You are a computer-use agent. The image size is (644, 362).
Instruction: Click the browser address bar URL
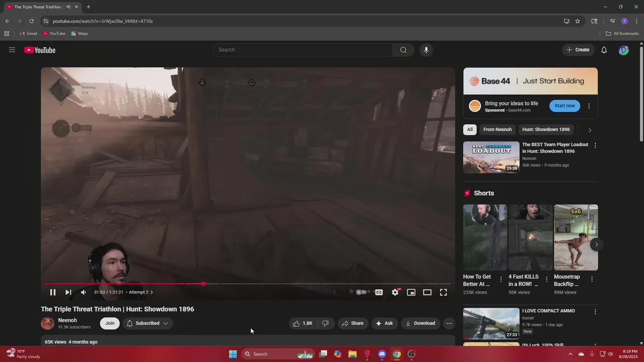(x=103, y=21)
